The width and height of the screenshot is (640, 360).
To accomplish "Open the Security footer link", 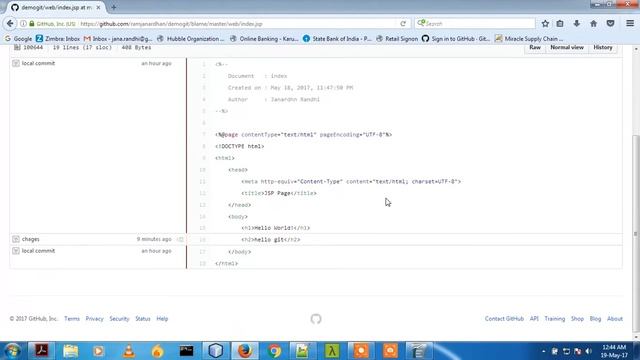I will (119, 319).
